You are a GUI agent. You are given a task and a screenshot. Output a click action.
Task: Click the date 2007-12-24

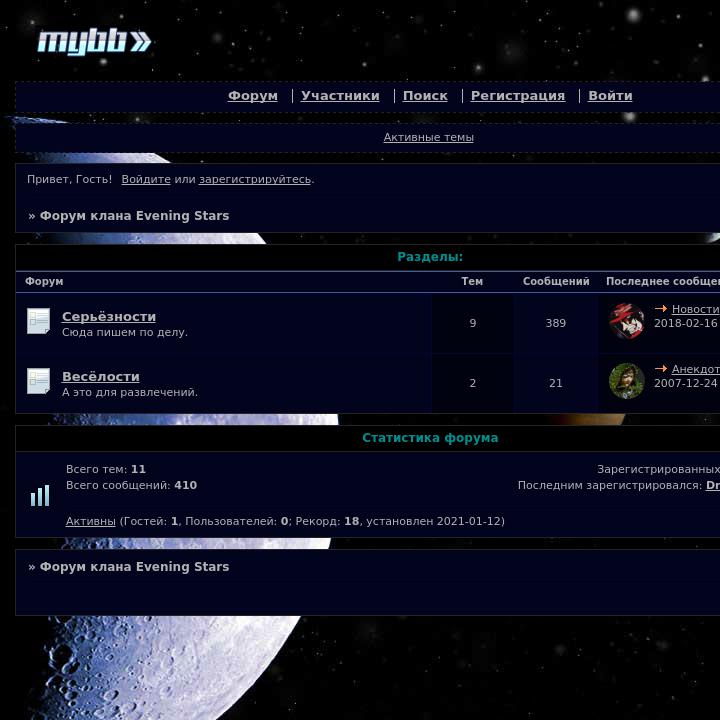(x=686, y=383)
